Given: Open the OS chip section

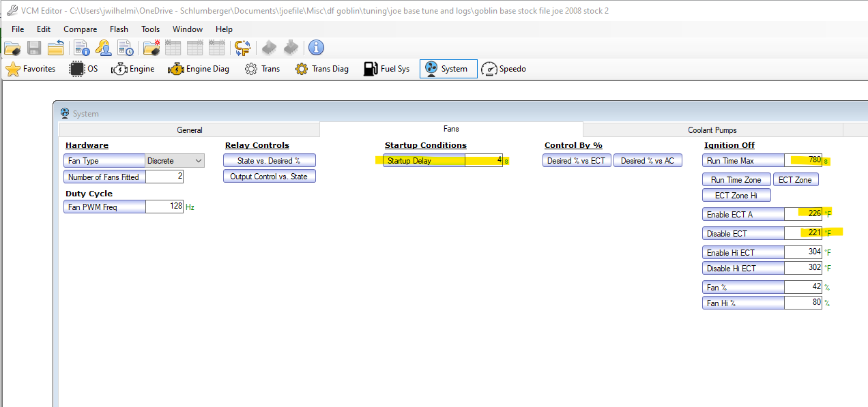Looking at the screenshot, I should coord(83,69).
